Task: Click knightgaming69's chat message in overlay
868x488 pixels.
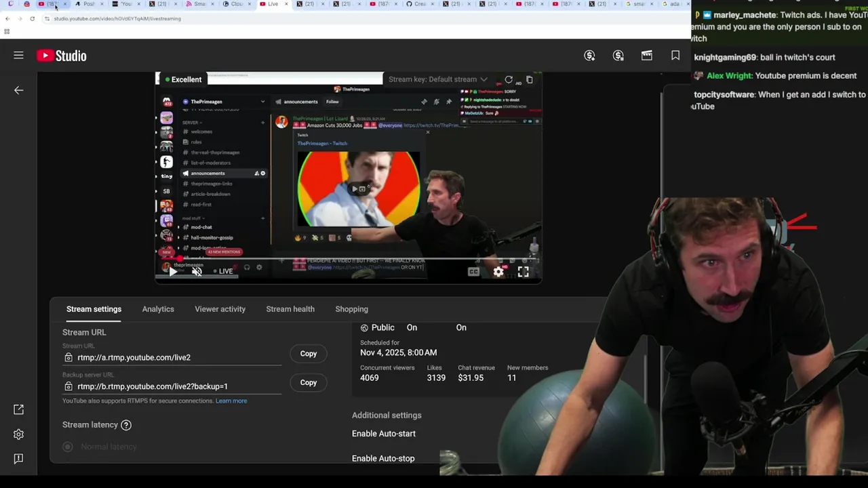Action: (765, 58)
